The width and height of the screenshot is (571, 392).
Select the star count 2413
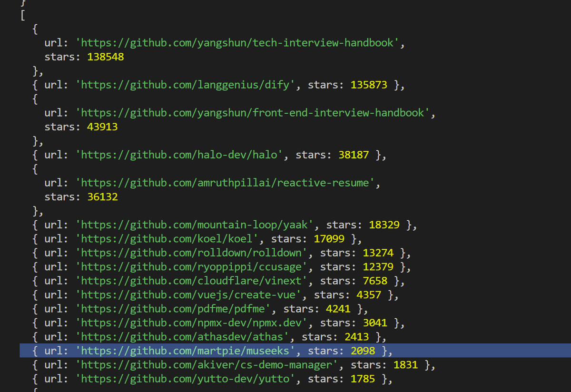click(356, 337)
